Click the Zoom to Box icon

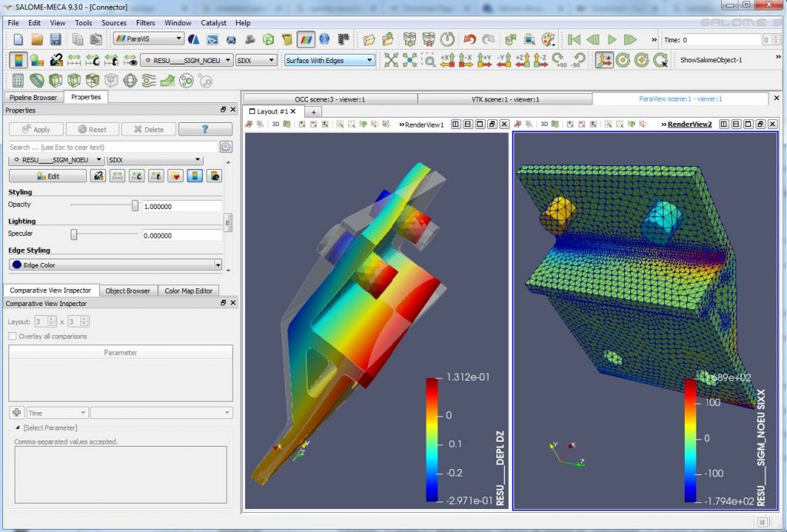pyautogui.click(x=429, y=60)
